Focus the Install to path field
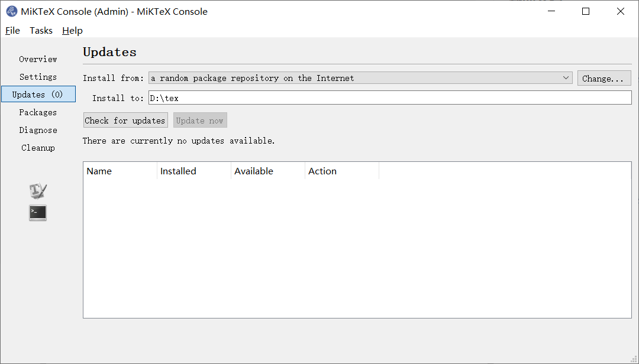 click(390, 97)
